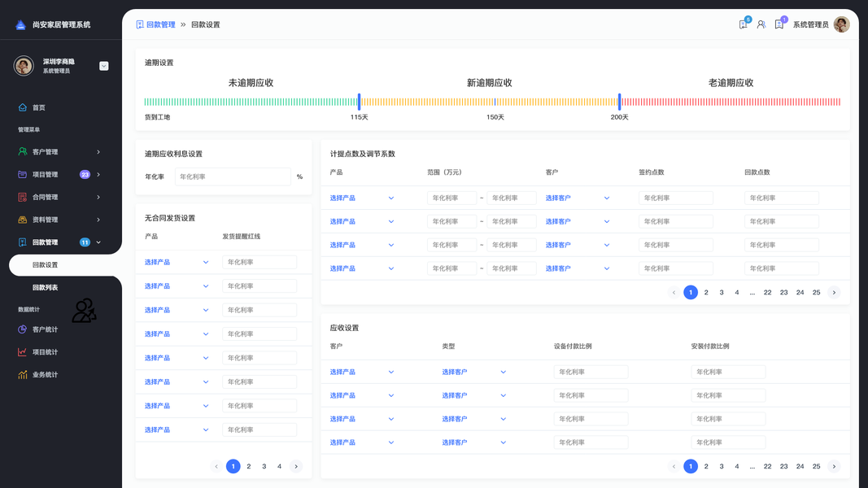Click the first range minimum input in 范围(万元)

[x=451, y=198]
